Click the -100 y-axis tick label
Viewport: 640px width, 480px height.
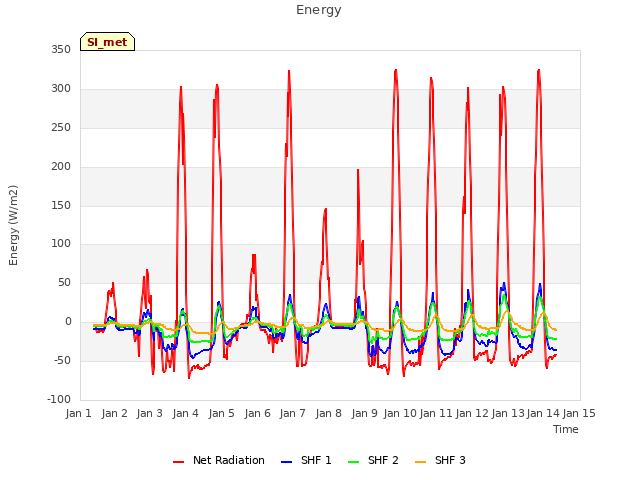point(59,399)
